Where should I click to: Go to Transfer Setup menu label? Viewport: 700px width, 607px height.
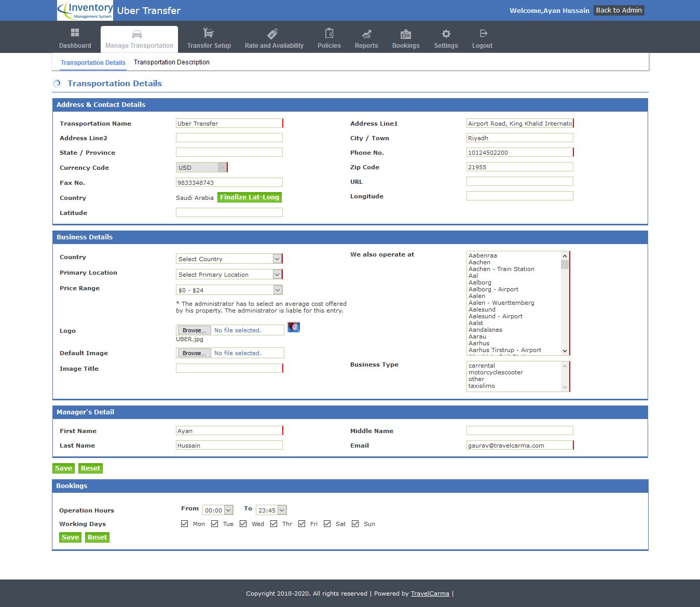(x=209, y=46)
